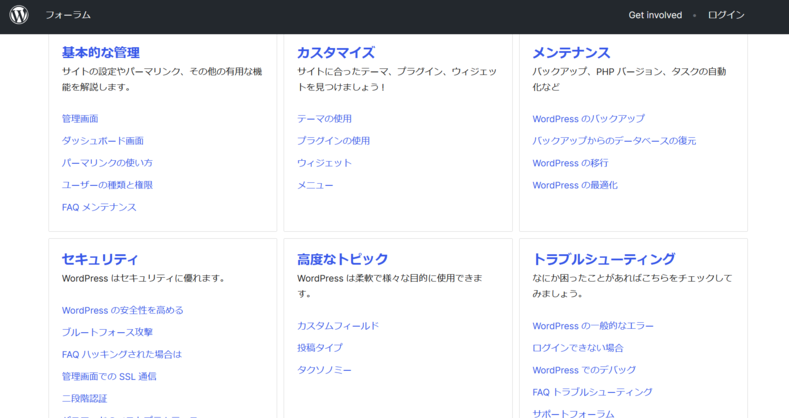The width and height of the screenshot is (789, 418).
Task: Open ログインできない場合 link
Action: pos(578,348)
